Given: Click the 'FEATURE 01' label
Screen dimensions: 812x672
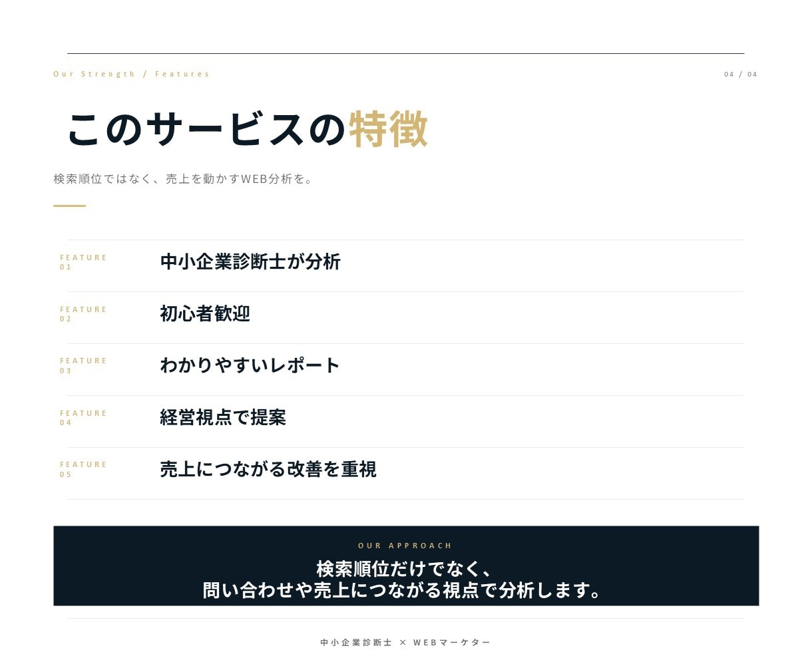Looking at the screenshot, I should [x=83, y=262].
